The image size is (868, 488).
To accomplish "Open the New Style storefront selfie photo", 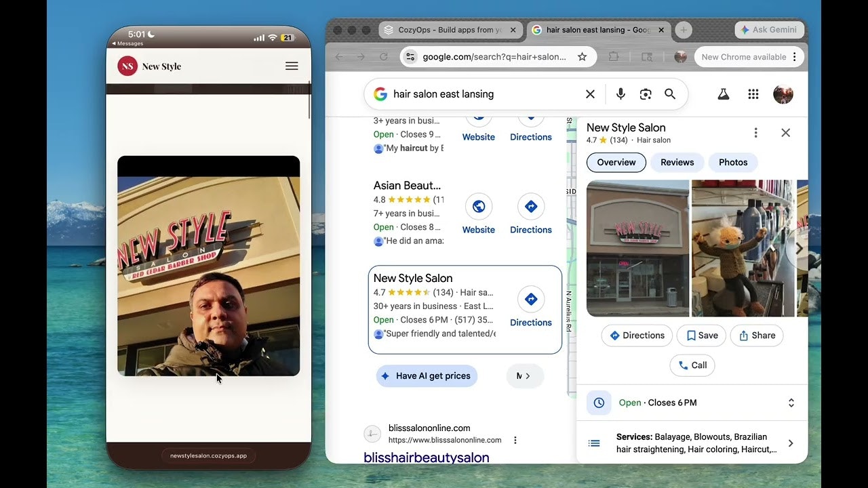I will click(x=208, y=266).
